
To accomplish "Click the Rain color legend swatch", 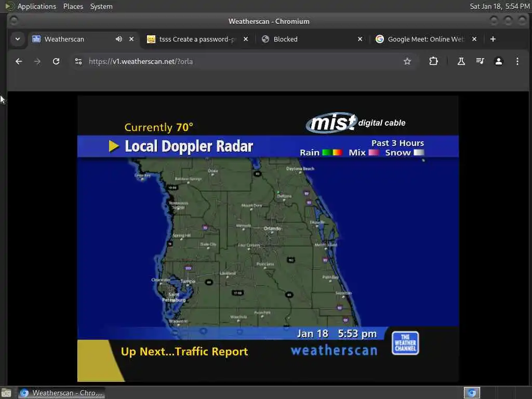I will pyautogui.click(x=332, y=152).
